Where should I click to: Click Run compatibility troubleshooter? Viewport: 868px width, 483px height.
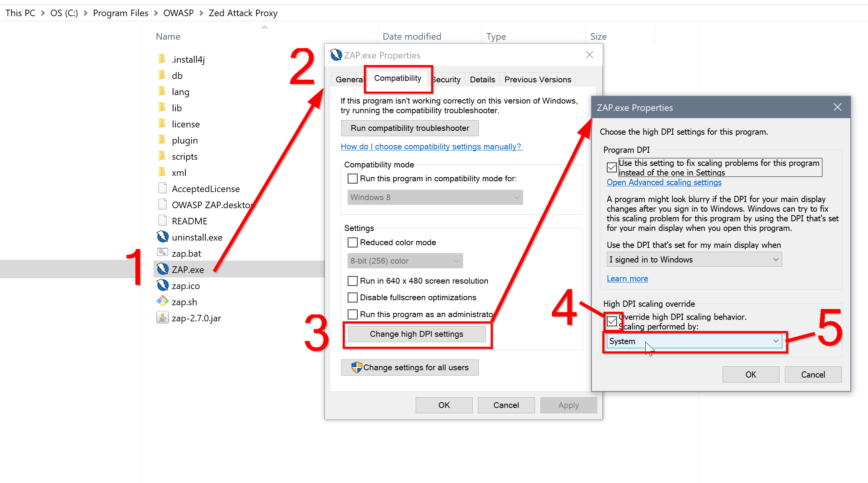tap(410, 128)
